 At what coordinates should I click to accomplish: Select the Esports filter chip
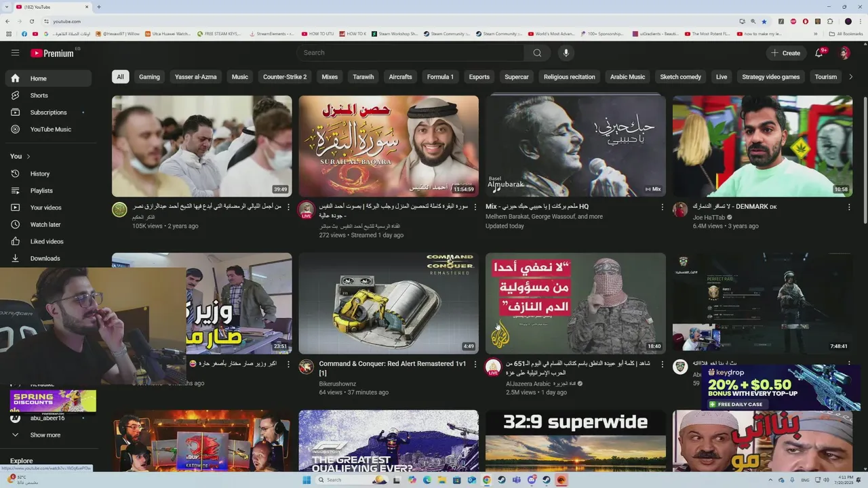479,77
